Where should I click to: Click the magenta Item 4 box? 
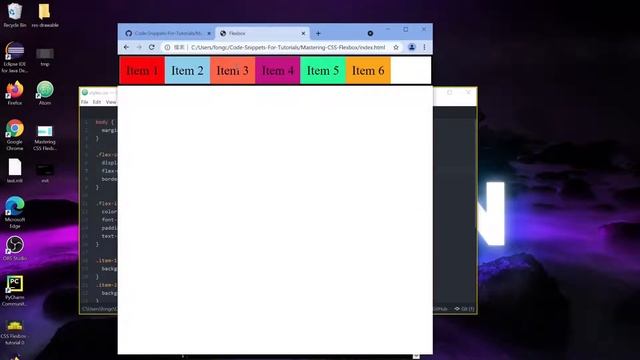pos(278,70)
